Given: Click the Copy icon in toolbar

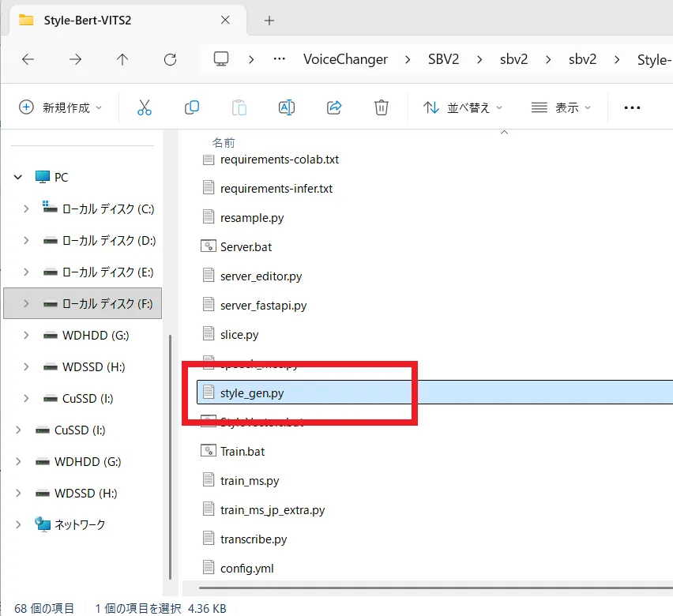Looking at the screenshot, I should 191,107.
